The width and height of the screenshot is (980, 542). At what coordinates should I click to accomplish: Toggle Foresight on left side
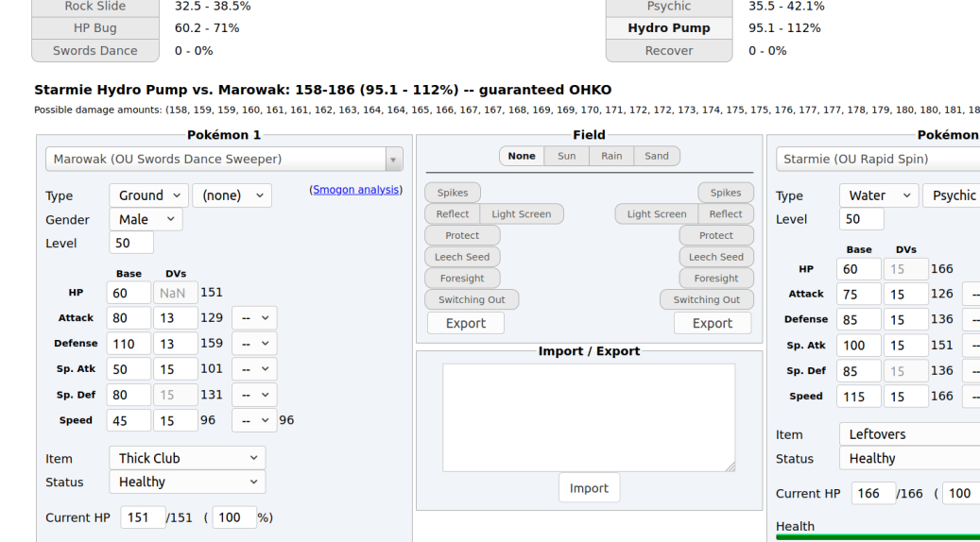[462, 278]
